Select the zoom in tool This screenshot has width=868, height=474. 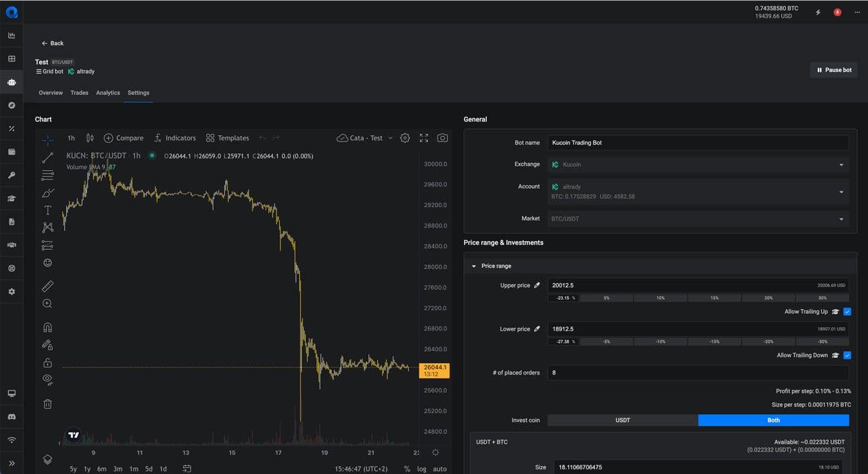coord(47,304)
